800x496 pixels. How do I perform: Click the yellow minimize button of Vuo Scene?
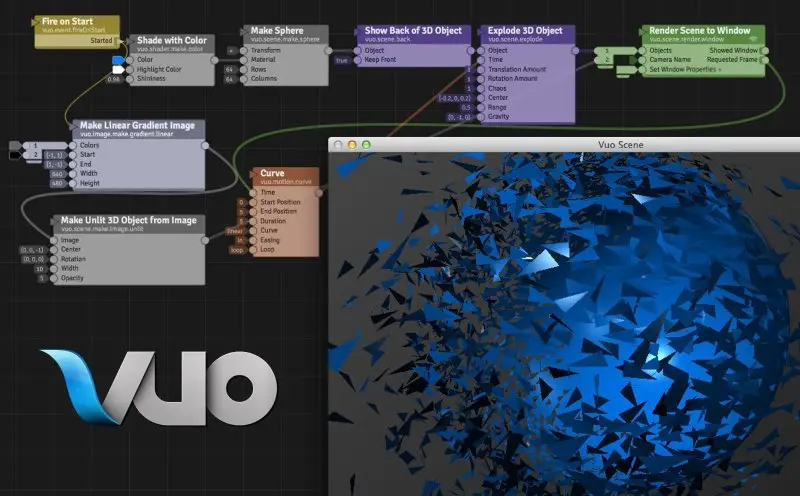coord(352,145)
